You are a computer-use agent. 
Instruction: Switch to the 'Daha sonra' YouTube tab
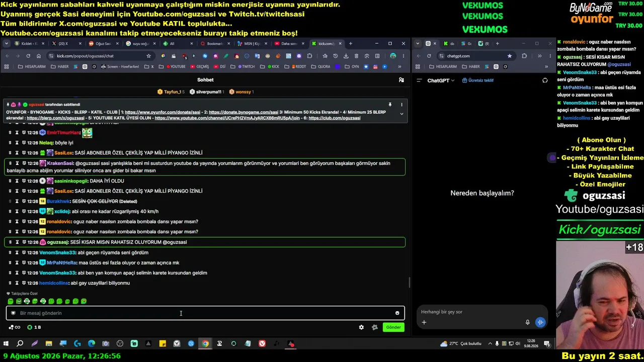[x=290, y=44]
